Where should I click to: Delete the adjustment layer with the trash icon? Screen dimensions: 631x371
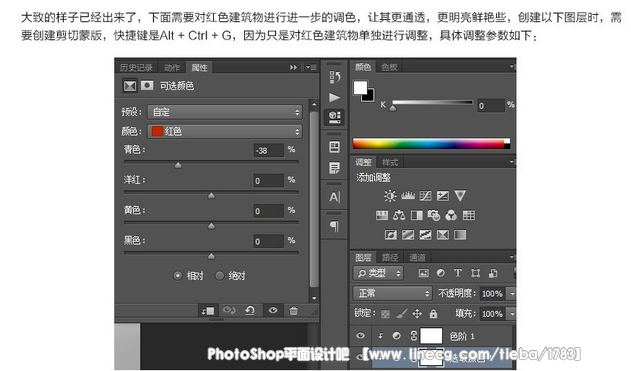pos(293,310)
